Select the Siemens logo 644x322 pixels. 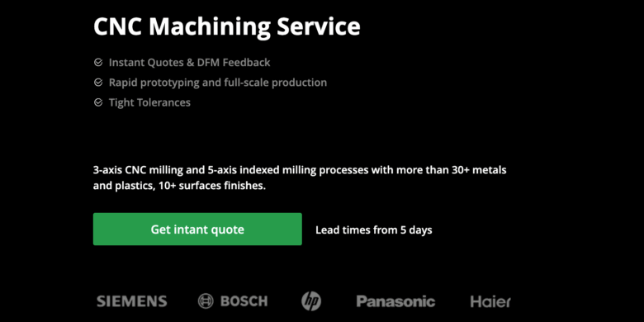tap(132, 301)
